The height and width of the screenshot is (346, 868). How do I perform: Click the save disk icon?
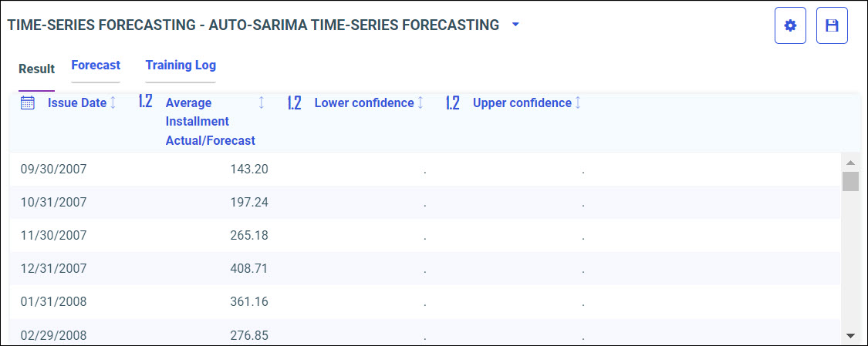832,25
